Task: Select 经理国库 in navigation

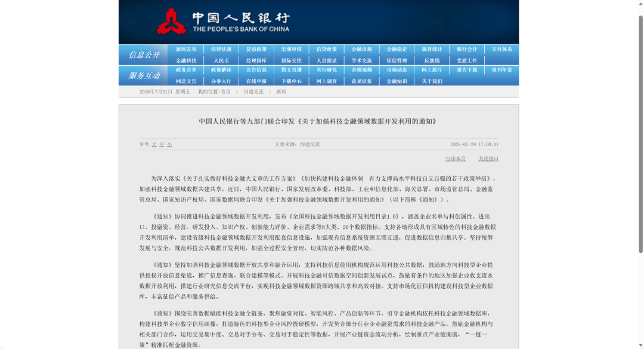Action: point(256,60)
